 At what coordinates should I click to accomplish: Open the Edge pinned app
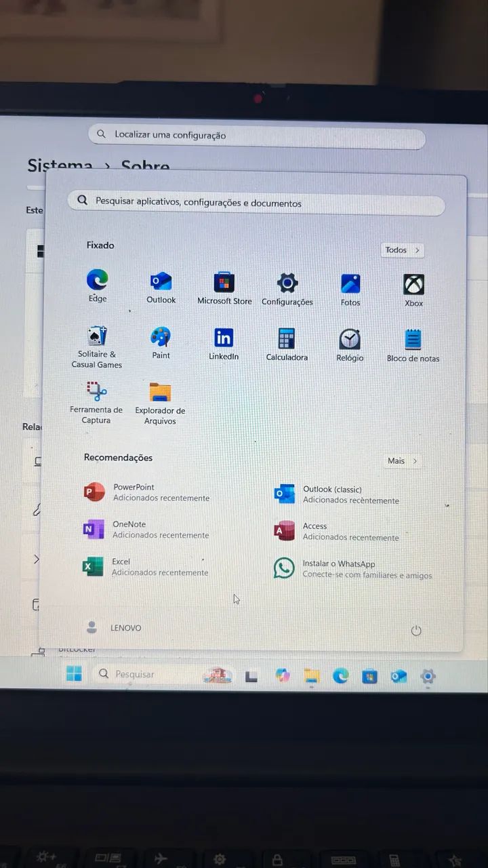98,285
